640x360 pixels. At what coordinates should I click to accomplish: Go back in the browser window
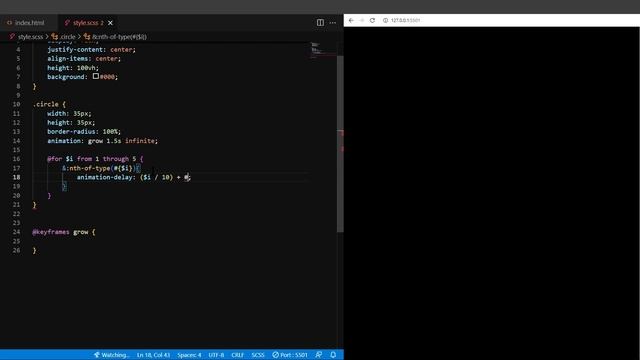pos(351,20)
